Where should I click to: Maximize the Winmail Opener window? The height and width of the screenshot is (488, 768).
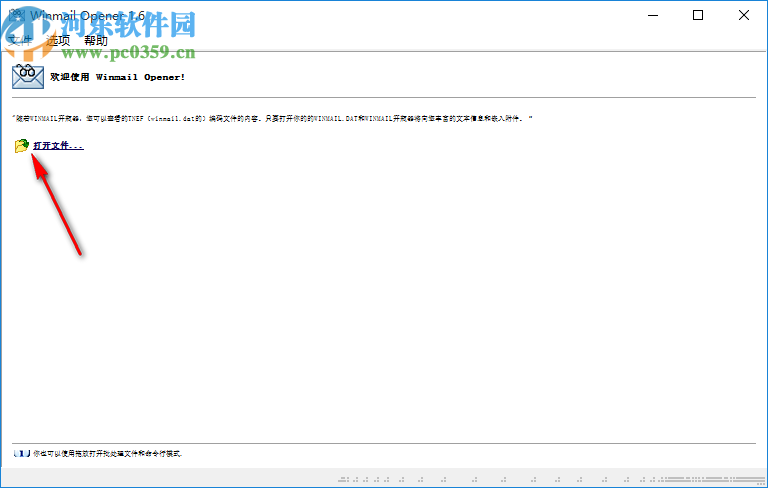[698, 15]
